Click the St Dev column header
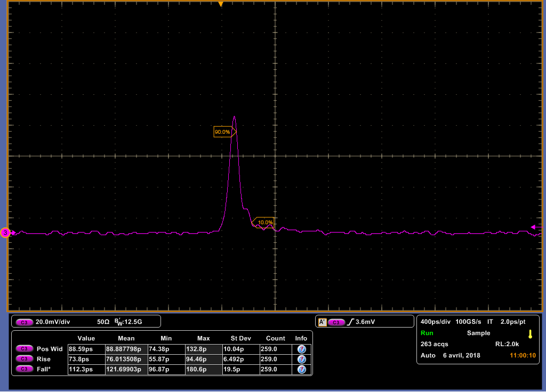The width and height of the screenshot is (546, 392). (x=240, y=338)
